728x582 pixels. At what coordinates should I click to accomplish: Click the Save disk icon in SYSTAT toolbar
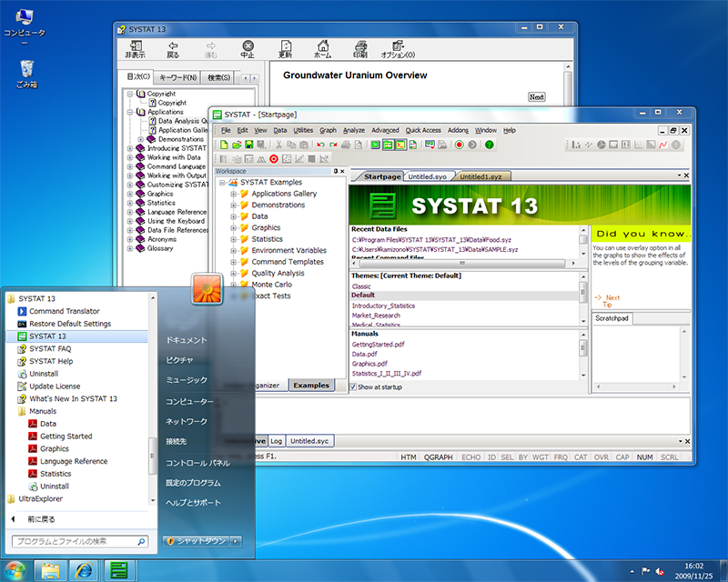pos(248,145)
